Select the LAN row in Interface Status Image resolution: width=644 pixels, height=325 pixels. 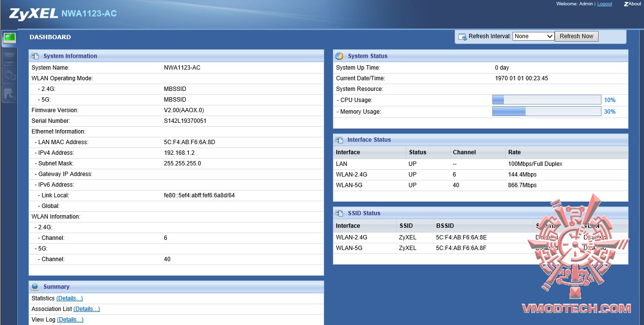(481, 164)
